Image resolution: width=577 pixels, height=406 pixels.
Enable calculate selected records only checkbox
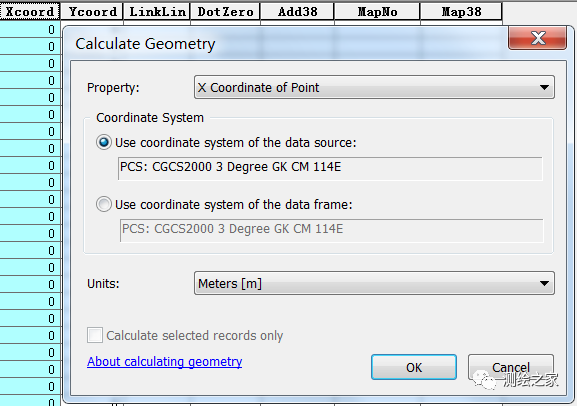[95, 335]
